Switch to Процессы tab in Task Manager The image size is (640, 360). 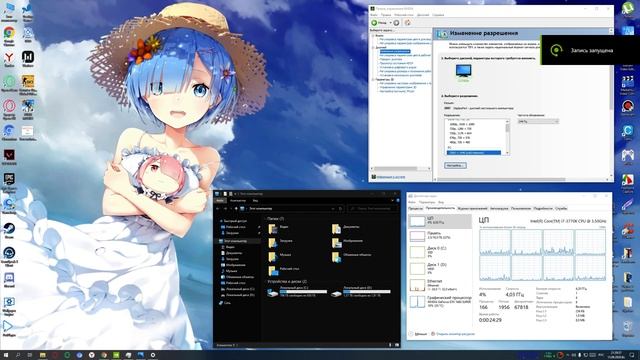(416, 209)
